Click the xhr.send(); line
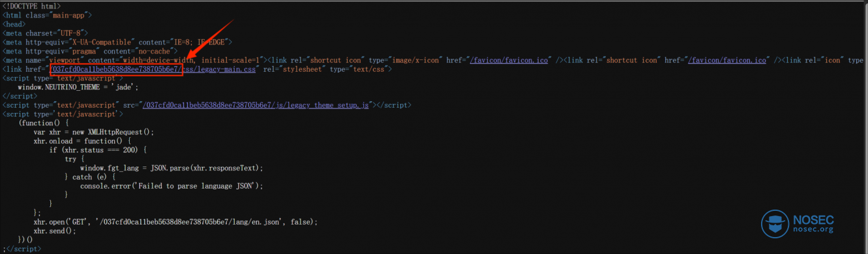 pyautogui.click(x=55, y=231)
